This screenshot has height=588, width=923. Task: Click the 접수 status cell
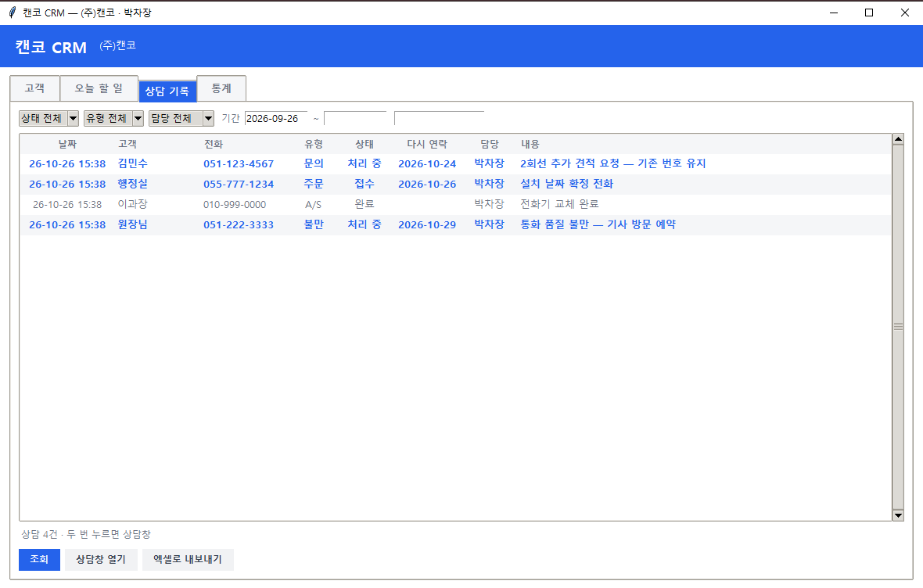[365, 185]
